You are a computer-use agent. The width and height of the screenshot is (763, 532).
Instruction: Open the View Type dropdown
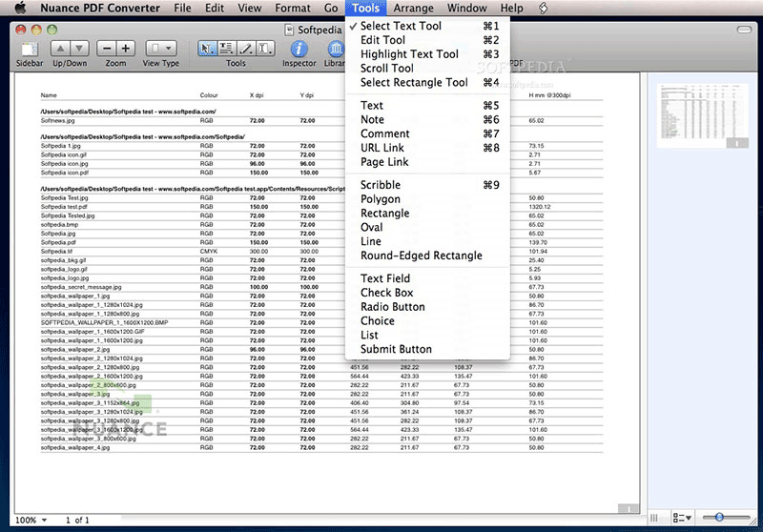161,48
